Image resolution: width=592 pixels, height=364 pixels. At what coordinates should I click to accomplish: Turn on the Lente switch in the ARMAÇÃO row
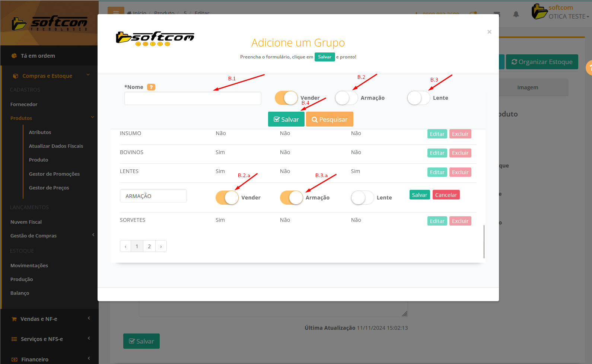tap(362, 198)
